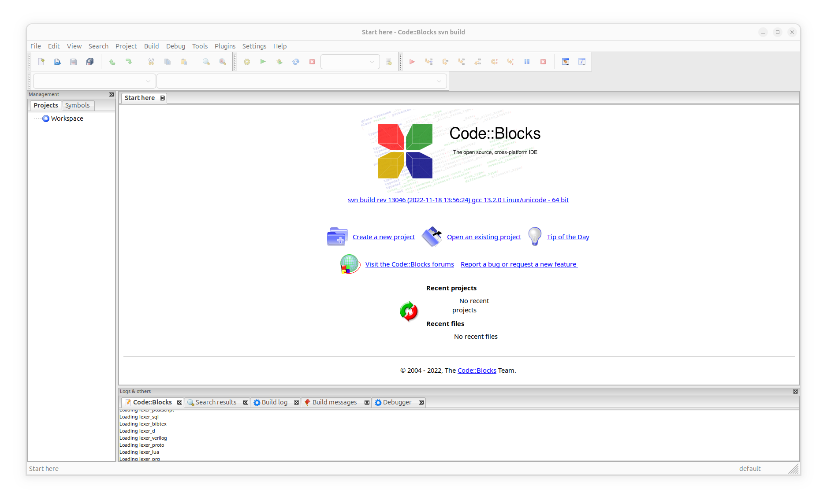Close the Logs & others panel

[795, 391]
